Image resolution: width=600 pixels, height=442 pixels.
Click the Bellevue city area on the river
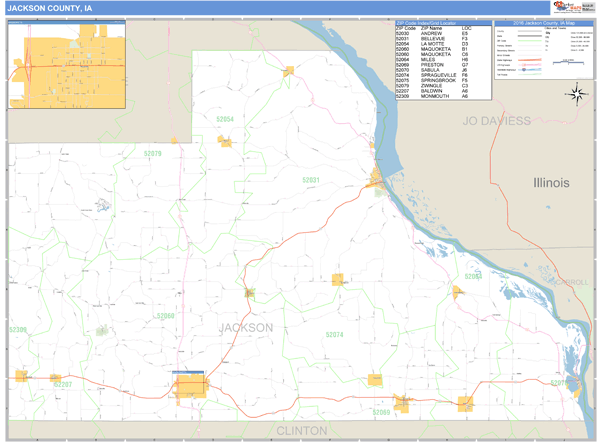pos(377,181)
